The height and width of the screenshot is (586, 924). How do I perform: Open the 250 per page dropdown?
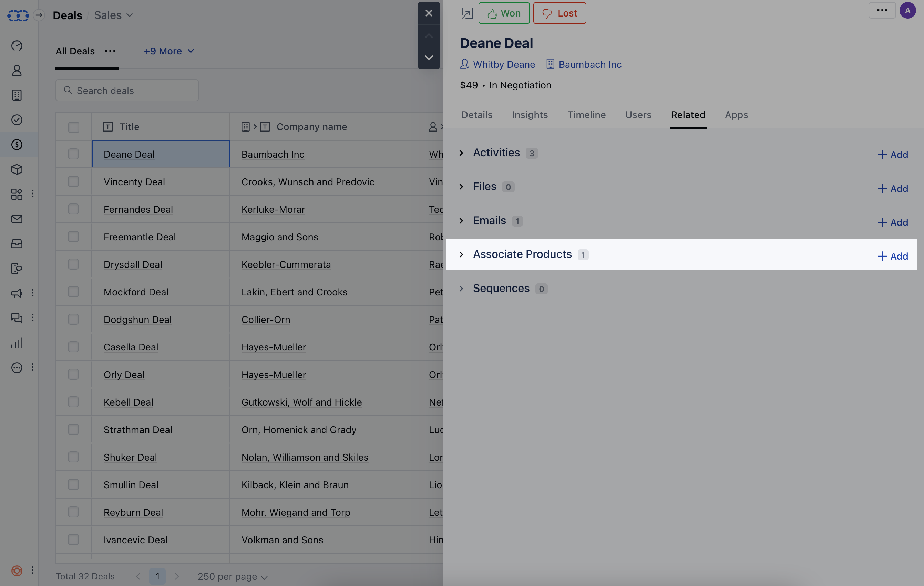(233, 576)
